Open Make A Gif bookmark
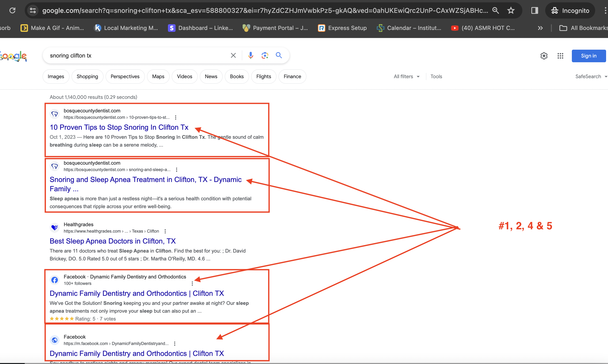This screenshot has height=364, width=608. point(52,28)
